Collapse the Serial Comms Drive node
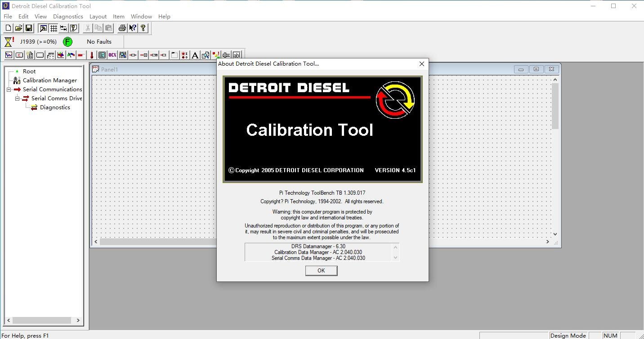This screenshot has width=644, height=339. pyautogui.click(x=17, y=98)
